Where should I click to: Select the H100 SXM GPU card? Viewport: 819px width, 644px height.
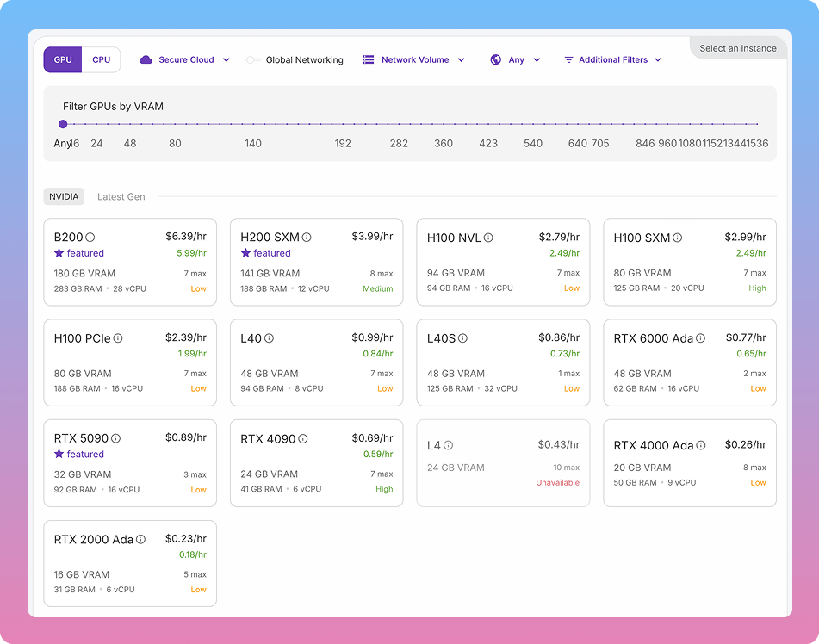click(690, 262)
